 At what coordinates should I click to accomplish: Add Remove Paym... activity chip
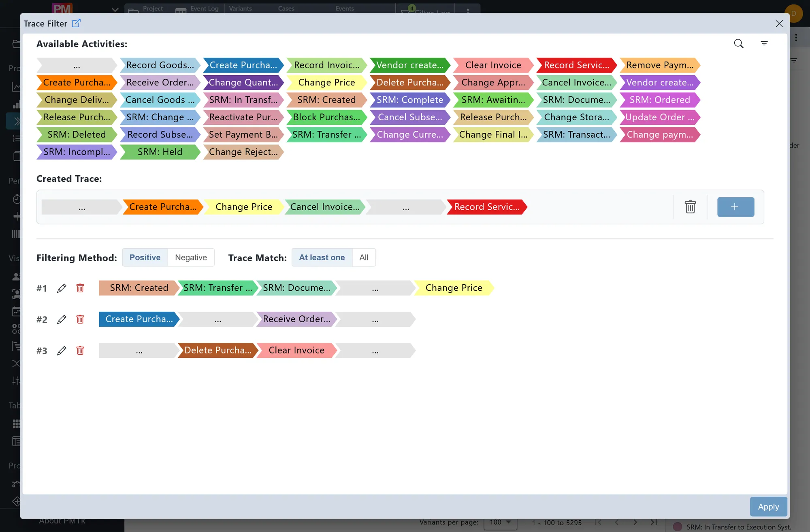click(x=660, y=65)
